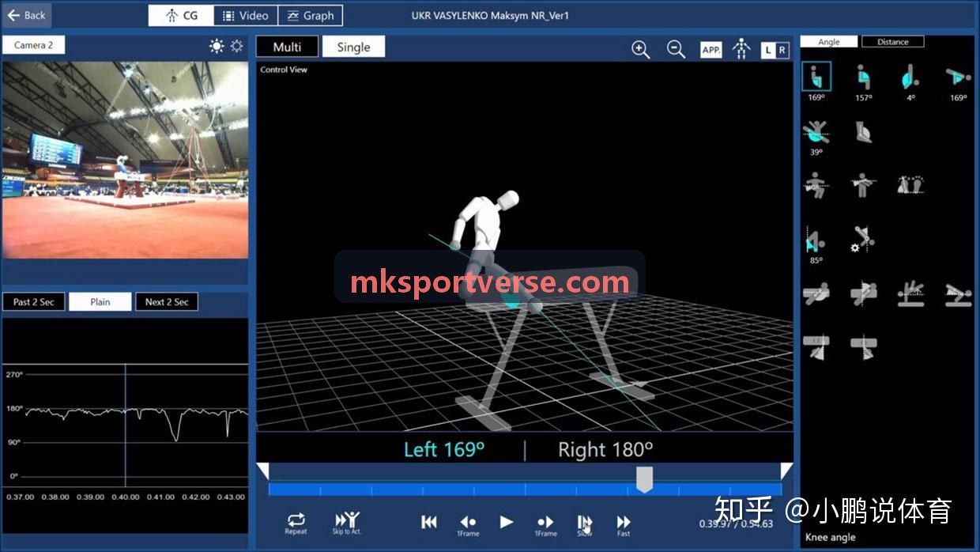Select the highlighted knee angle icon, 169°
Image resolution: width=980 pixels, height=552 pixels.
(x=816, y=78)
